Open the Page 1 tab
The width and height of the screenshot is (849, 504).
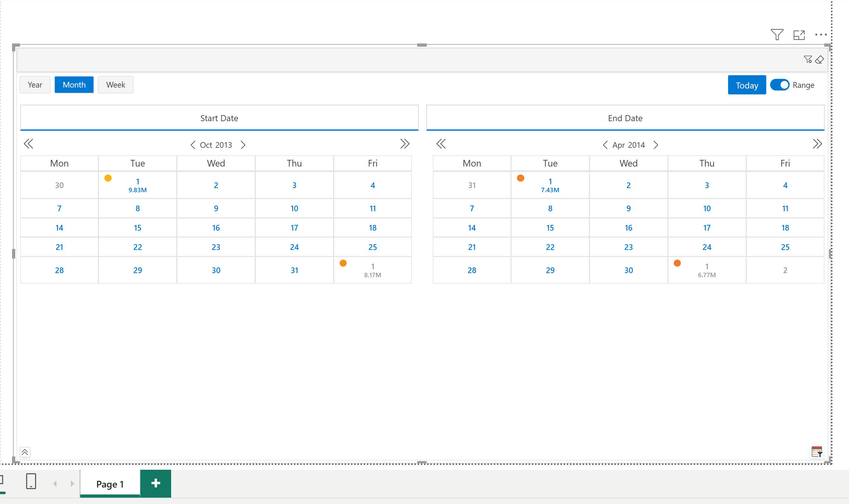(110, 484)
